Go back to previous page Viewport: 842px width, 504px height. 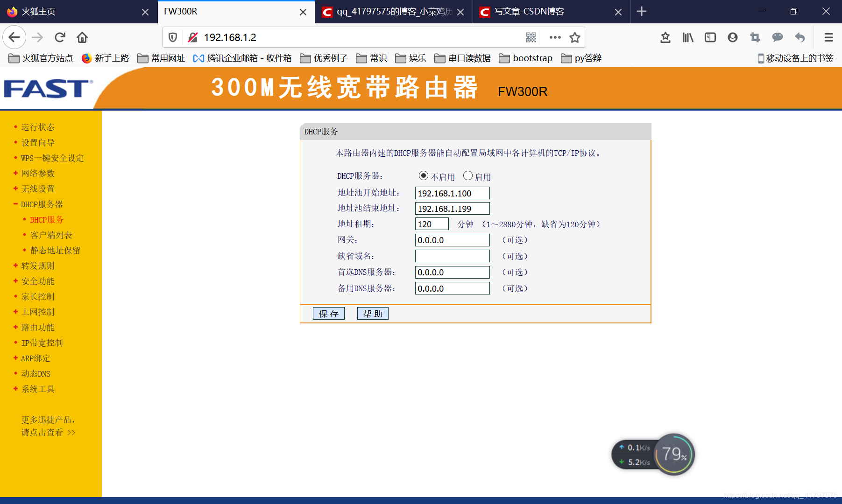point(14,37)
